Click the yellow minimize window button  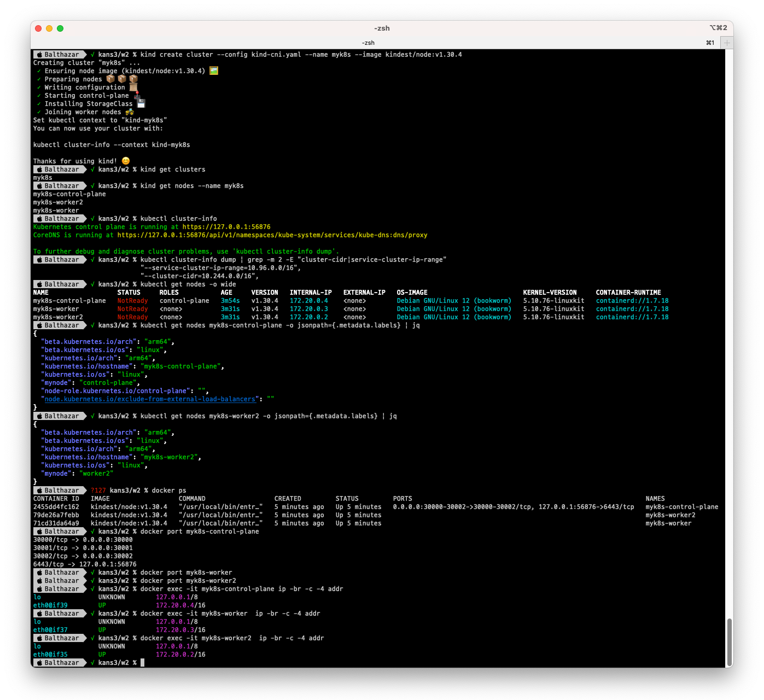49,28
